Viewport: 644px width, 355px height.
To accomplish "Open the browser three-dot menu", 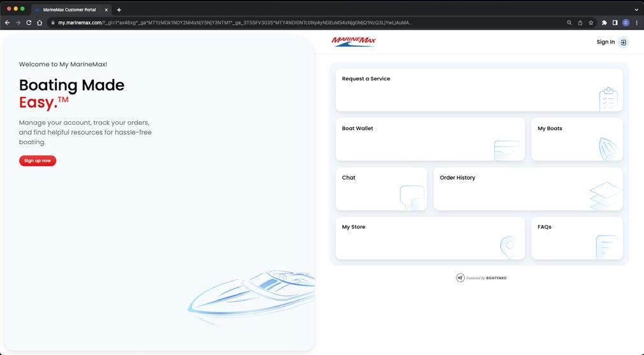I will coord(637,22).
